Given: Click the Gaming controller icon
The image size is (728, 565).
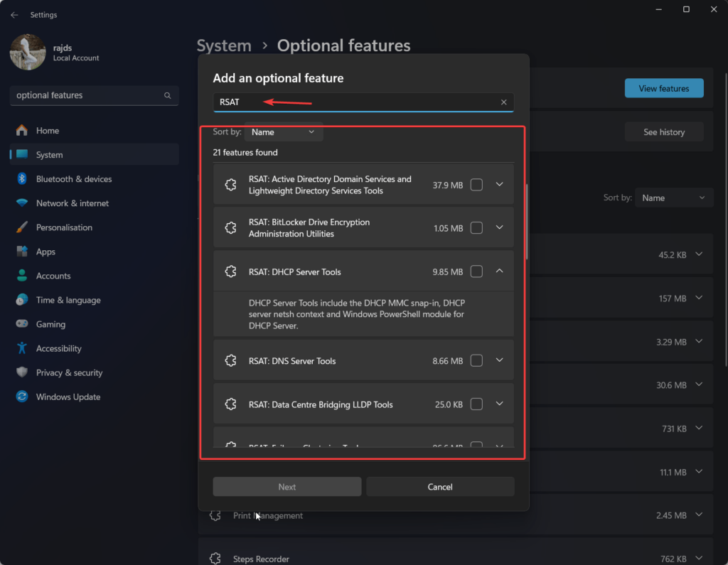Looking at the screenshot, I should tap(22, 323).
